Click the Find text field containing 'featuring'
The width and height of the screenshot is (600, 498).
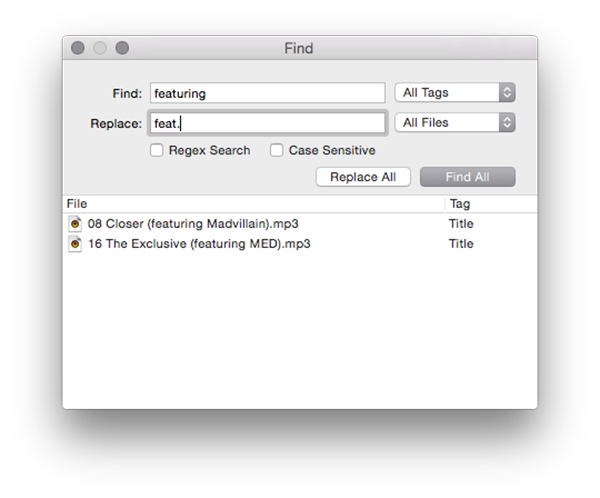[267, 93]
